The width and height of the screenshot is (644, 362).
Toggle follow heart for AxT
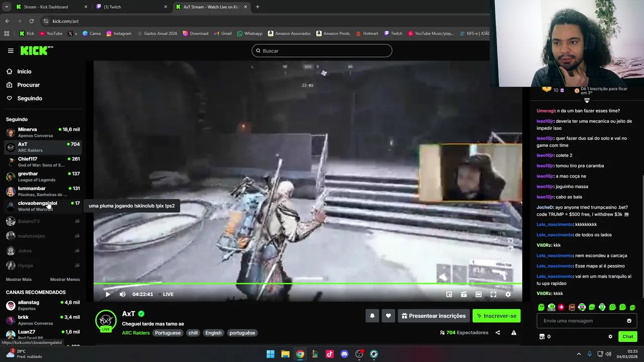(x=388, y=316)
